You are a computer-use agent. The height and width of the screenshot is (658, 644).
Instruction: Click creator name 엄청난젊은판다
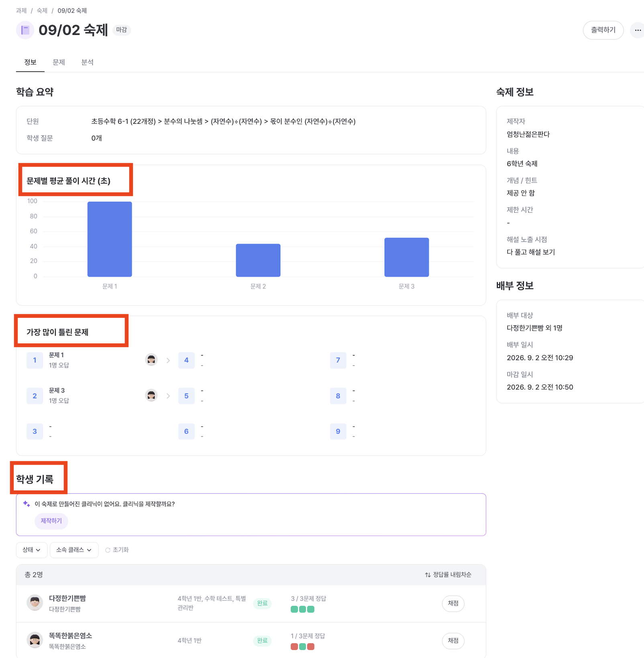click(x=528, y=134)
